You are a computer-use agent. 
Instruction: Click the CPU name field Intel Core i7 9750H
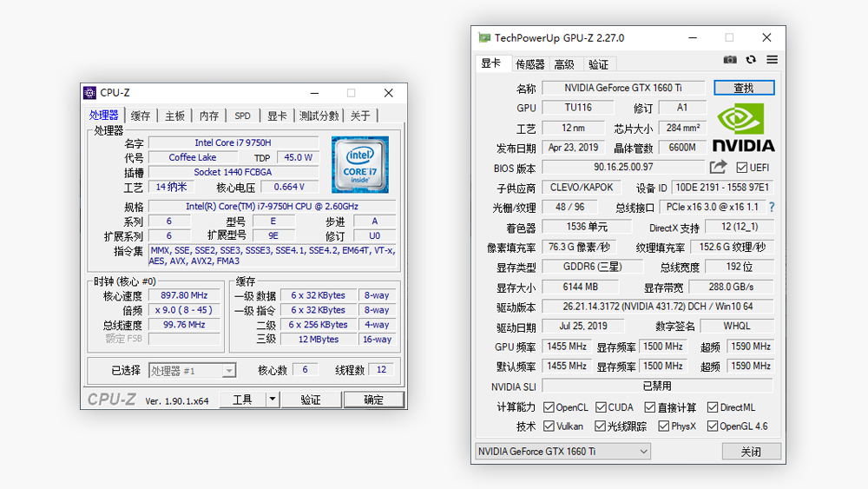pyautogui.click(x=233, y=142)
